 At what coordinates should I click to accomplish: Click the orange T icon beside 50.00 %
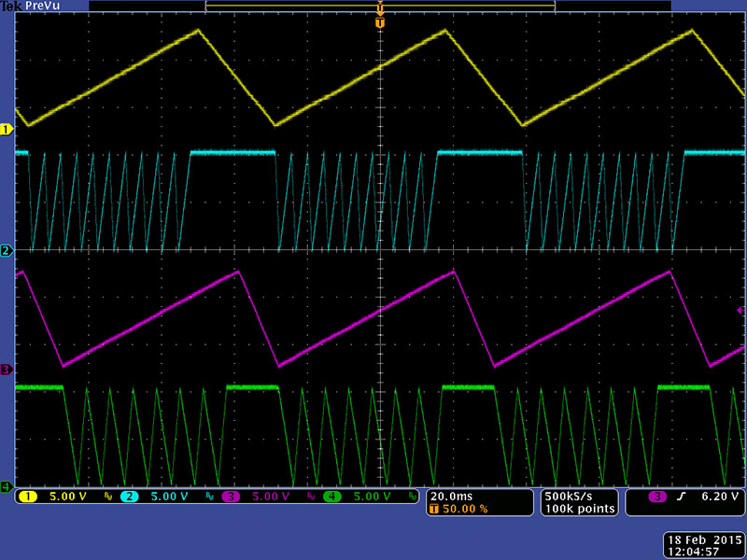(x=434, y=509)
